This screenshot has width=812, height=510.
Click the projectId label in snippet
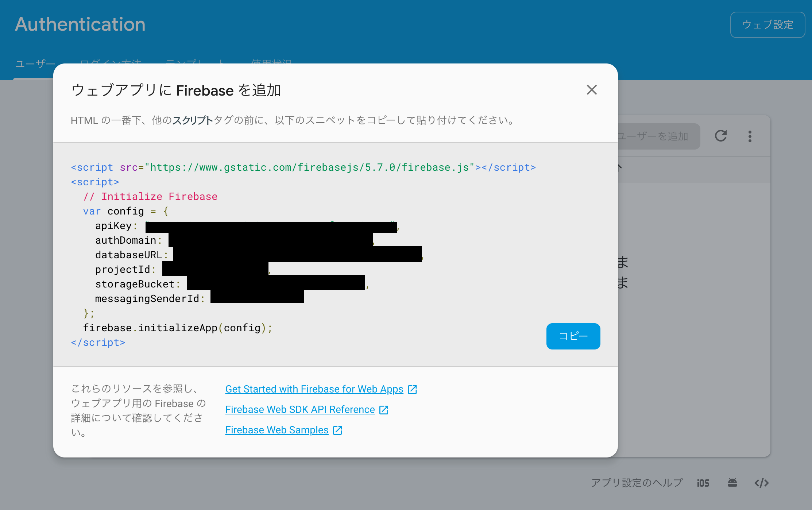(x=123, y=270)
